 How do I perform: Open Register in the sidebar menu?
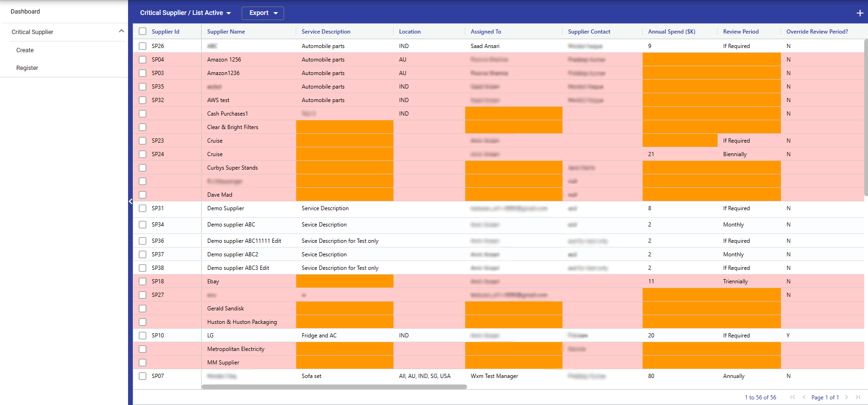(27, 68)
